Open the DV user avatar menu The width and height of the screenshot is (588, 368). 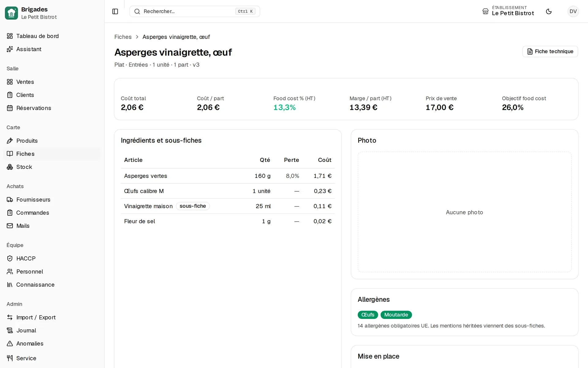pos(573,11)
